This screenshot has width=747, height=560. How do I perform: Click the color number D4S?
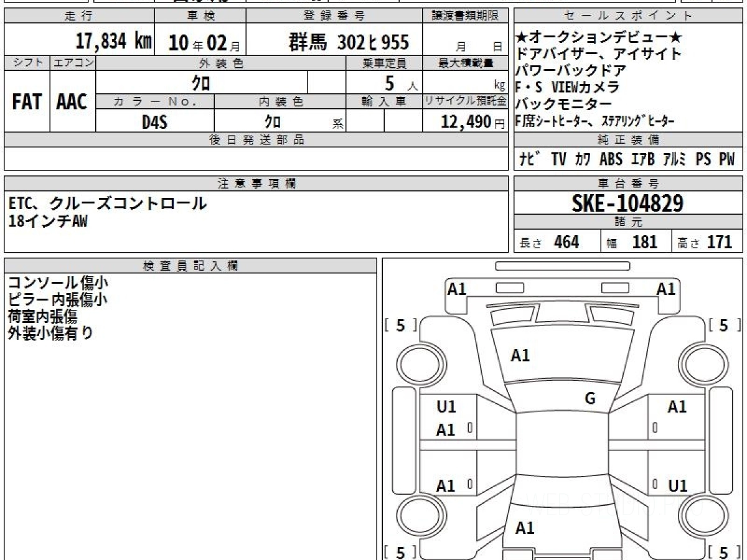[x=154, y=122]
